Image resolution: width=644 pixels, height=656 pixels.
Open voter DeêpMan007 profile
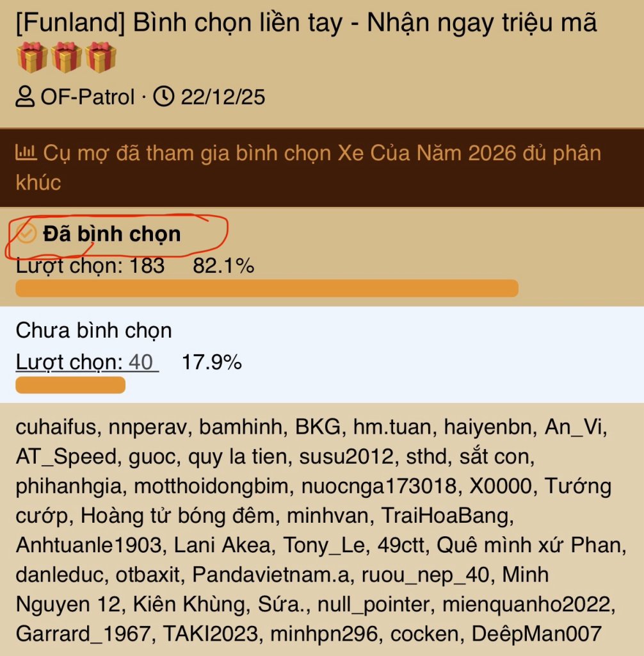[x=536, y=634]
